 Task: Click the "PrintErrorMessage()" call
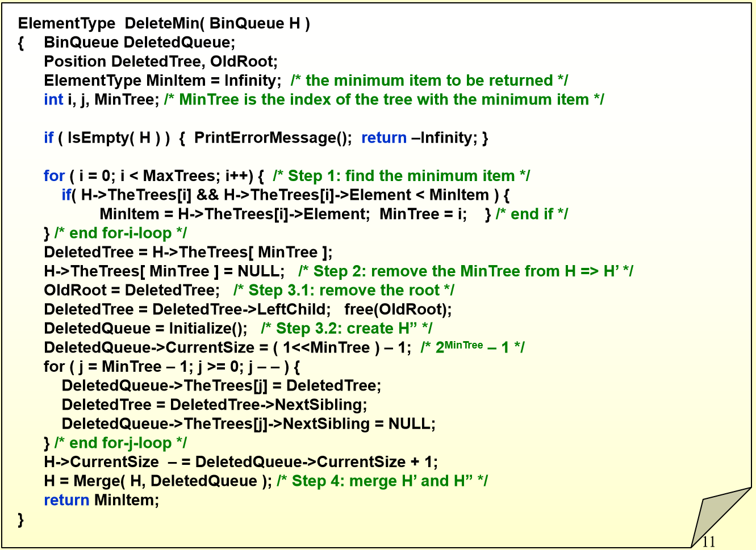273,137
